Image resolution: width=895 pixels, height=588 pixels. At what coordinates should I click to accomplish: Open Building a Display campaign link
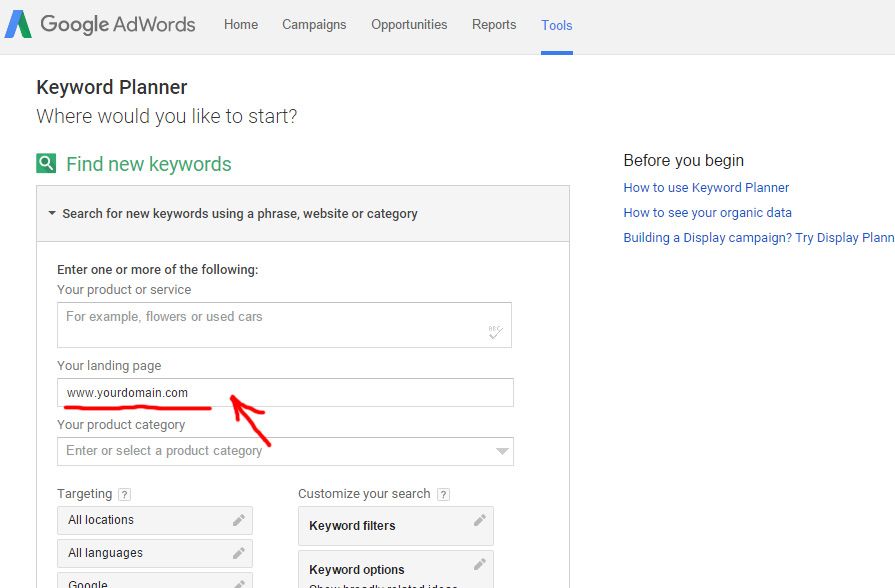tap(759, 237)
